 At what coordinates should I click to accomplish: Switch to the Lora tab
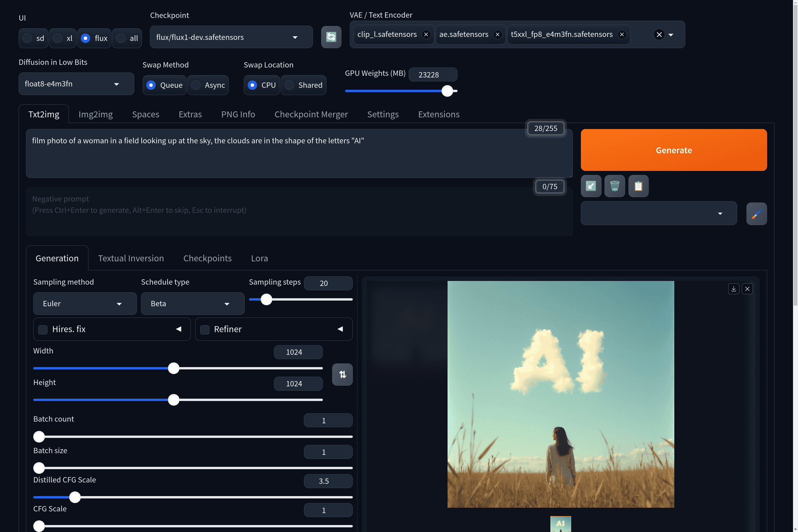click(x=259, y=258)
